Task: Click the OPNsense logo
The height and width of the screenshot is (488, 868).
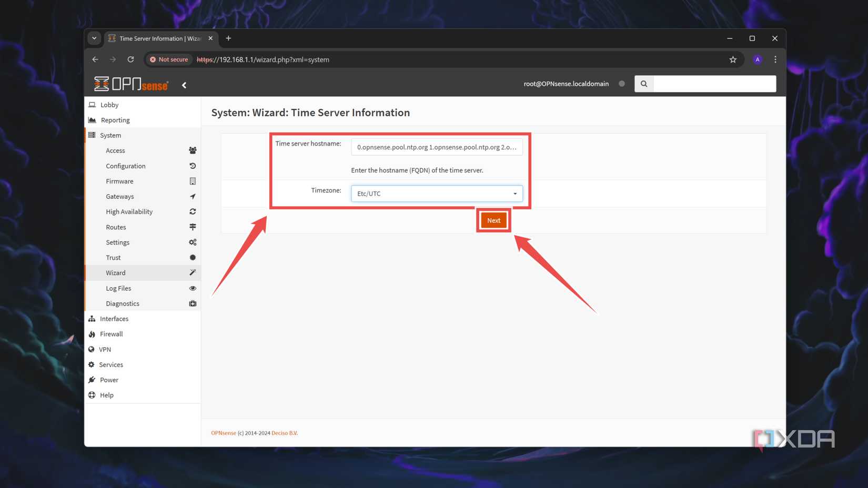Action: [130, 84]
